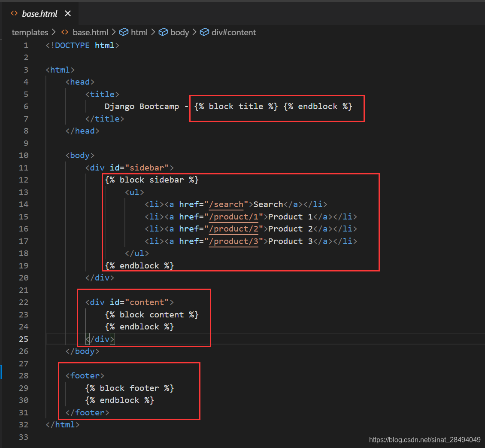Click the base.html file icon in the breadcrumb bar
Image resolution: width=485 pixels, height=448 pixels.
pyautogui.click(x=64, y=32)
